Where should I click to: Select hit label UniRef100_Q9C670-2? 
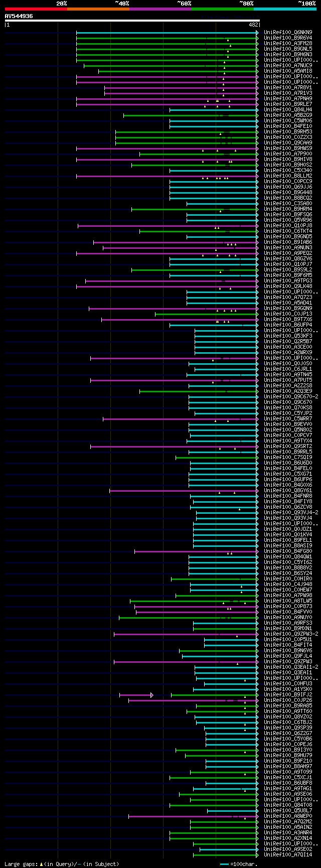tap(291, 396)
